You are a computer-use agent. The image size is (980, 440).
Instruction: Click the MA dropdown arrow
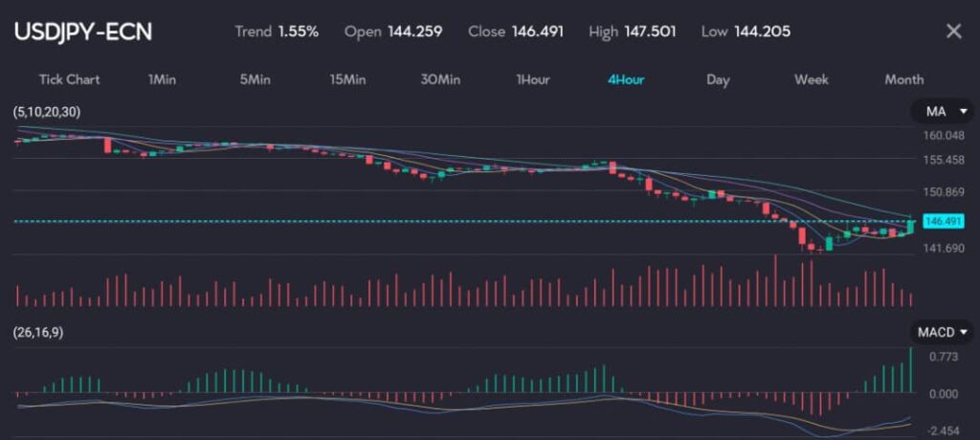point(962,113)
